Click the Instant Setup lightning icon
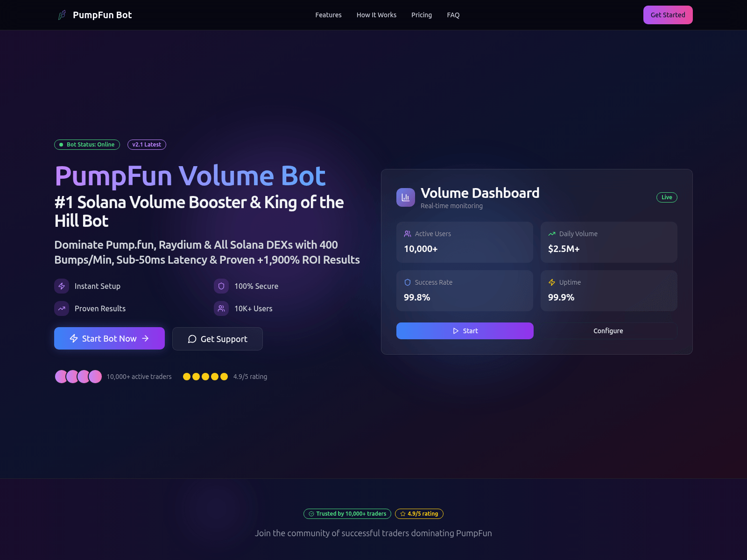Viewport: 747px width, 560px height. 62,286
